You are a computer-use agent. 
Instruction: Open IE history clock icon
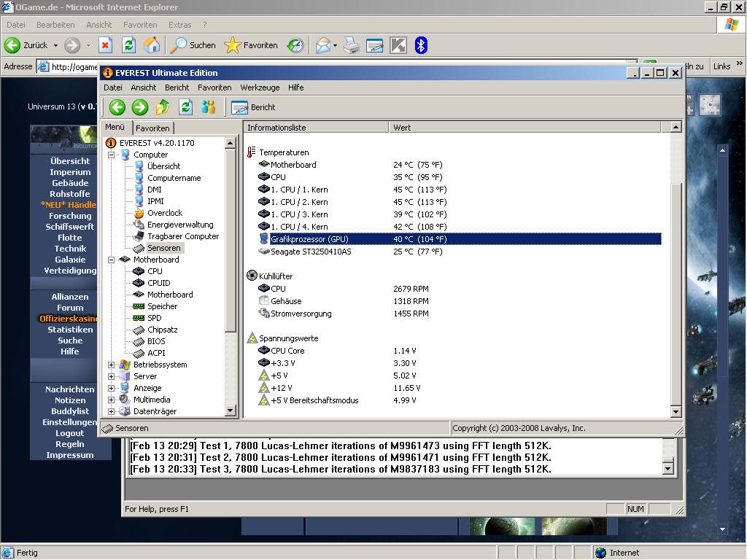[295, 45]
